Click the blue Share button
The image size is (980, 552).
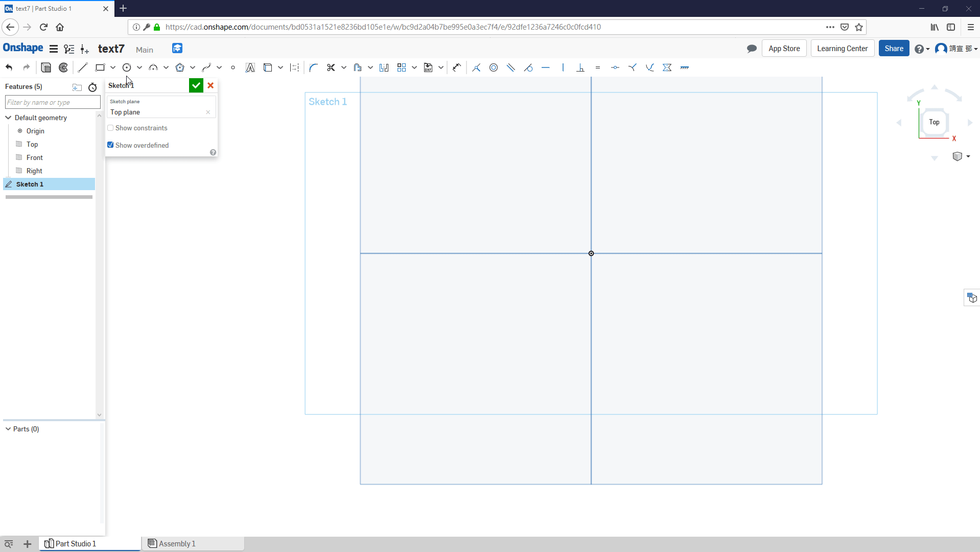894,49
